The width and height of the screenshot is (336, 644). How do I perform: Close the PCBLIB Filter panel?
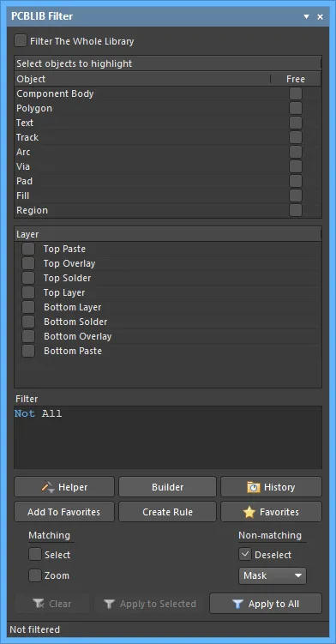coord(320,17)
